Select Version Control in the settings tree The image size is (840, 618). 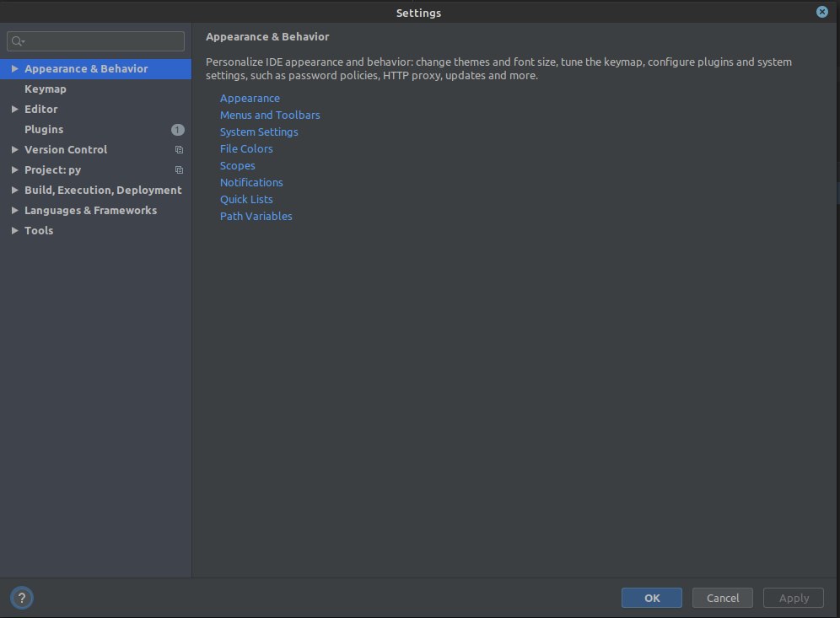click(x=95, y=149)
